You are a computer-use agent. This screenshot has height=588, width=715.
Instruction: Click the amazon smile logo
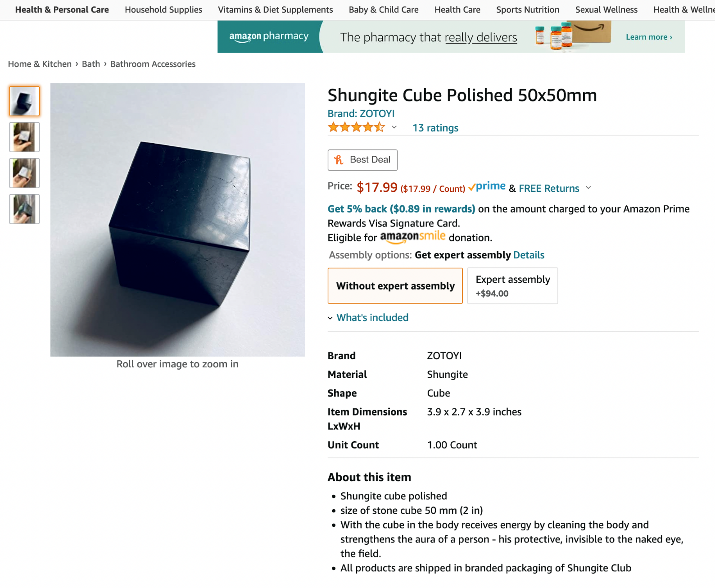tap(412, 237)
